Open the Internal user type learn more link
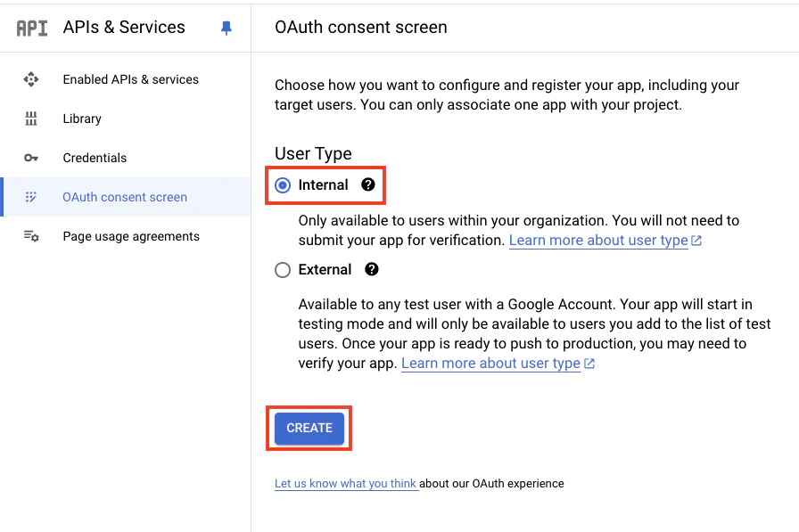The width and height of the screenshot is (799, 532). point(599,240)
